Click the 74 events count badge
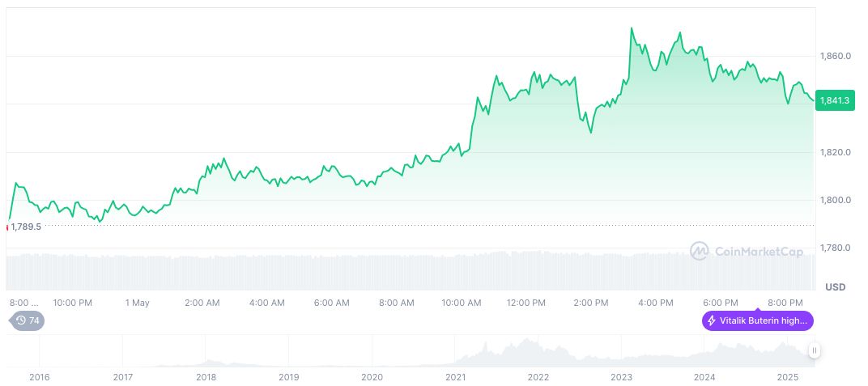This screenshot has width=868, height=386. coord(34,320)
